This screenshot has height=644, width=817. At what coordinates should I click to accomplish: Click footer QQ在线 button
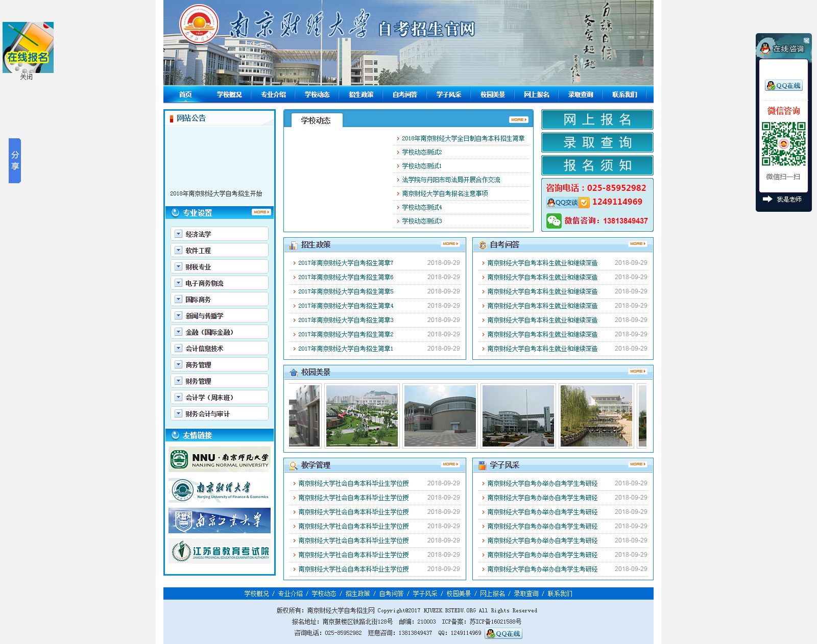pos(503,633)
